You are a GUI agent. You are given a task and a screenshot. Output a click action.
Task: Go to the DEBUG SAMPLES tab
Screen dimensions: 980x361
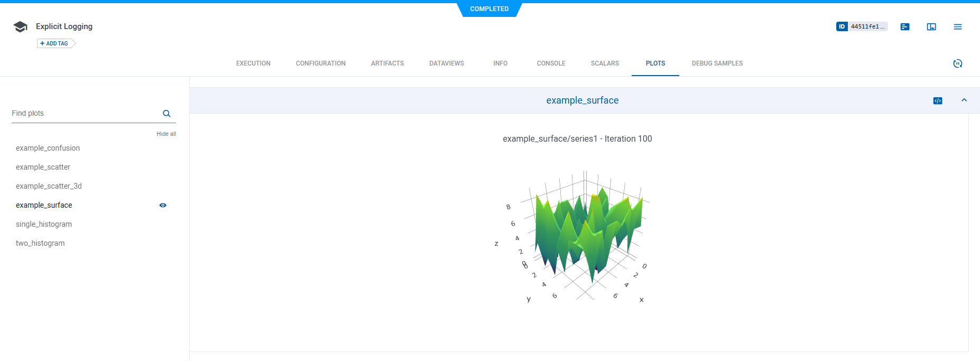click(x=717, y=63)
